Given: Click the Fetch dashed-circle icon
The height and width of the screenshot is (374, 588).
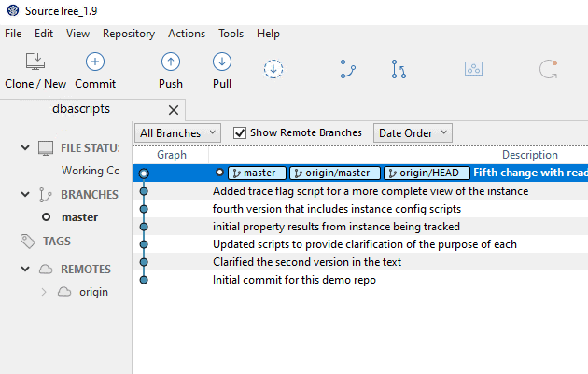Looking at the screenshot, I should (x=273, y=69).
